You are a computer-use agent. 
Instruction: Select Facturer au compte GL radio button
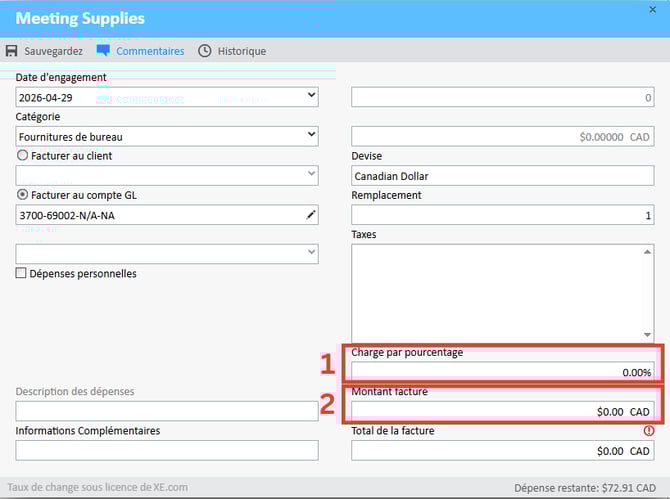(22, 195)
